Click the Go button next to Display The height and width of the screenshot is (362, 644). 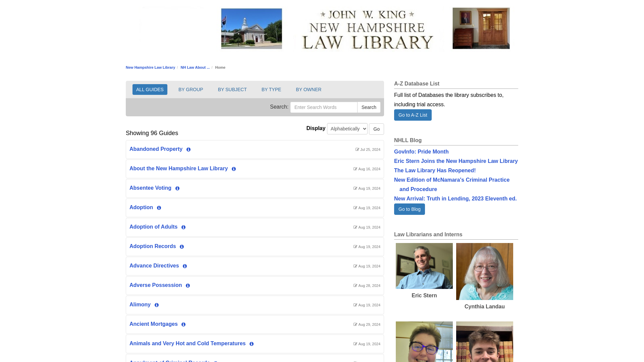376,129
